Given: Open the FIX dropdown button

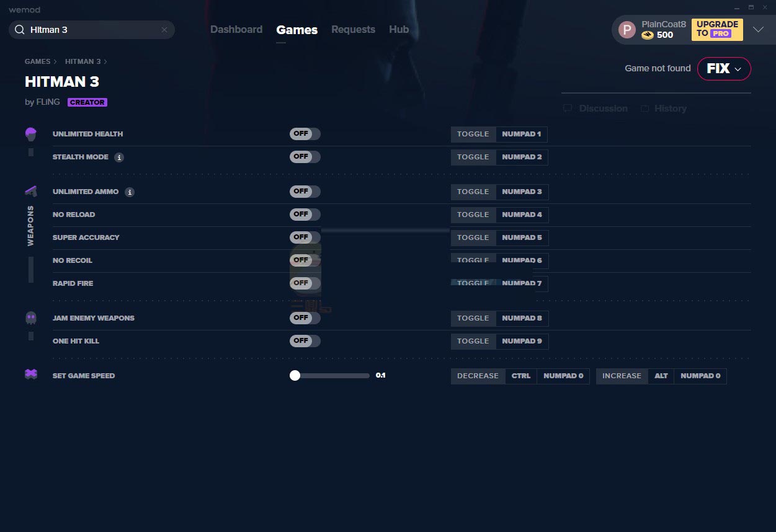Looking at the screenshot, I should click(x=724, y=69).
